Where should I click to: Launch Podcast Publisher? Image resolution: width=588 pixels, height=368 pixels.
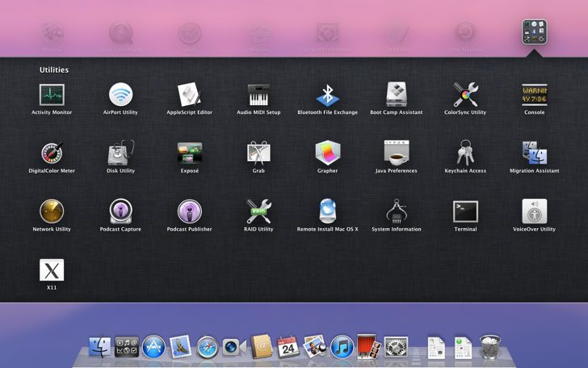pyautogui.click(x=189, y=211)
